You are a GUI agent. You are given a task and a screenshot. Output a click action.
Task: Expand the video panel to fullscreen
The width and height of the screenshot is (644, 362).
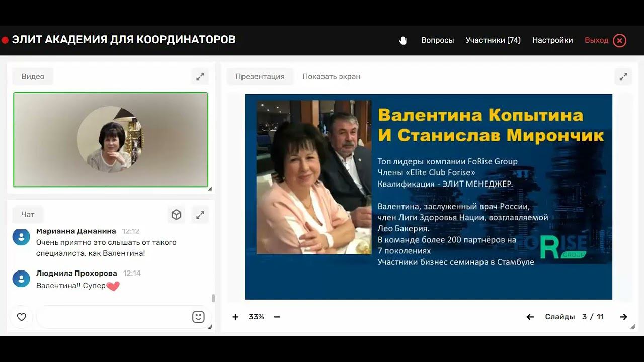coord(200,77)
